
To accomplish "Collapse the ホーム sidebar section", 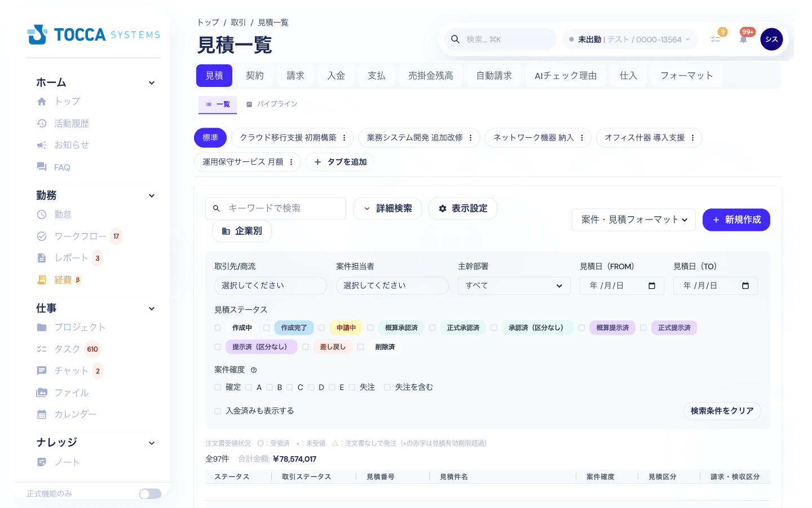I will [152, 83].
